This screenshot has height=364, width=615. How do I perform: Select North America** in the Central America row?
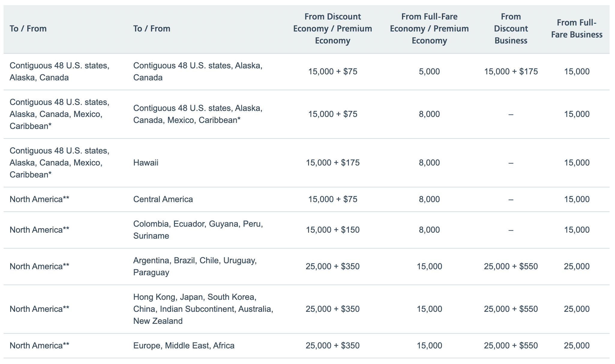[39, 199]
